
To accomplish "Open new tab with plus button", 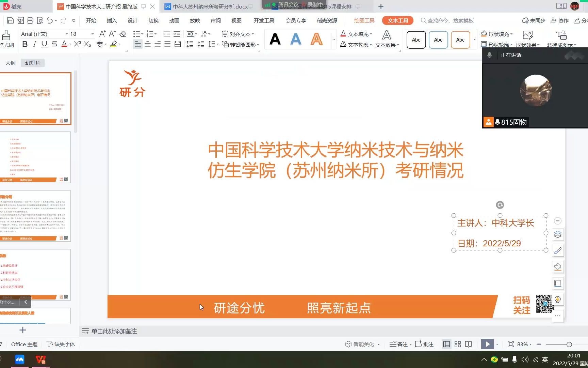I will pyautogui.click(x=381, y=6).
